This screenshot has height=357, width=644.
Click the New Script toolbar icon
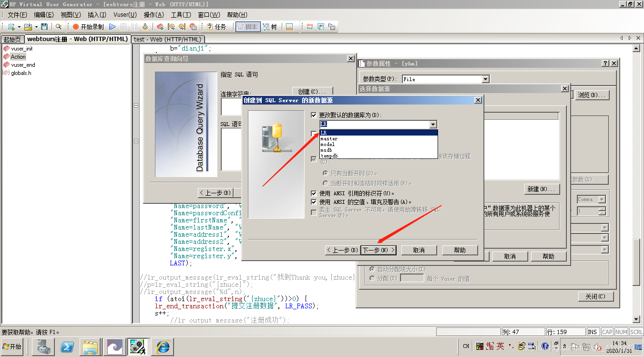click(x=11, y=27)
